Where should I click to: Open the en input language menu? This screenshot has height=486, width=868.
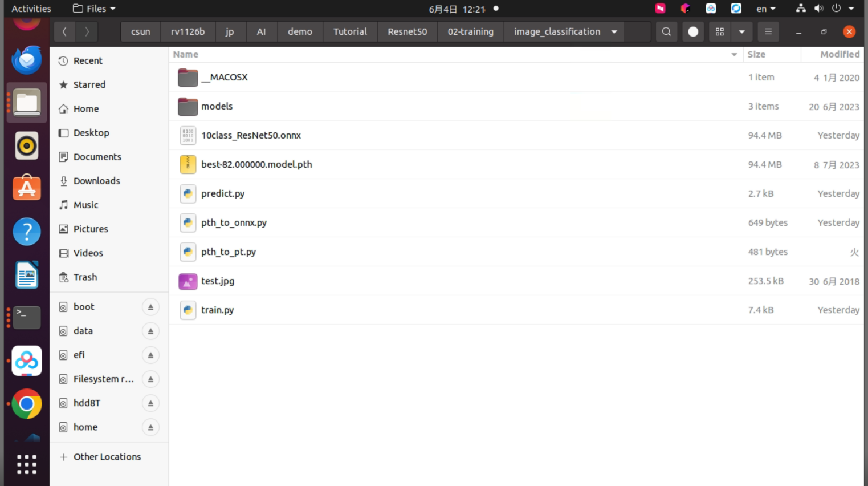[766, 9]
